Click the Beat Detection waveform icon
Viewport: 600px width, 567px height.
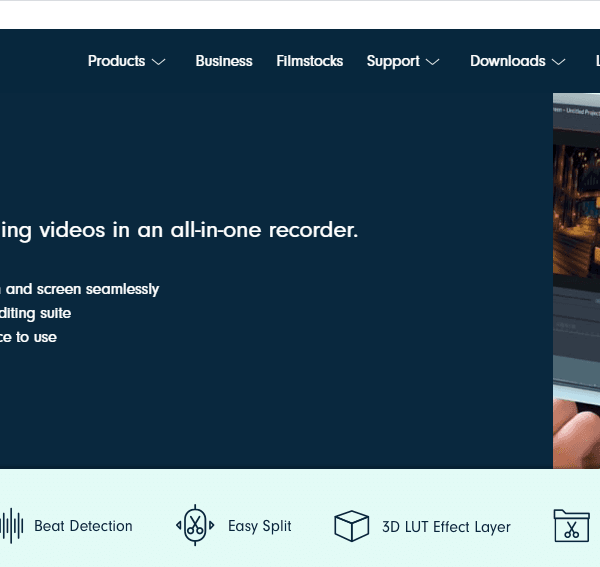(x=11, y=526)
